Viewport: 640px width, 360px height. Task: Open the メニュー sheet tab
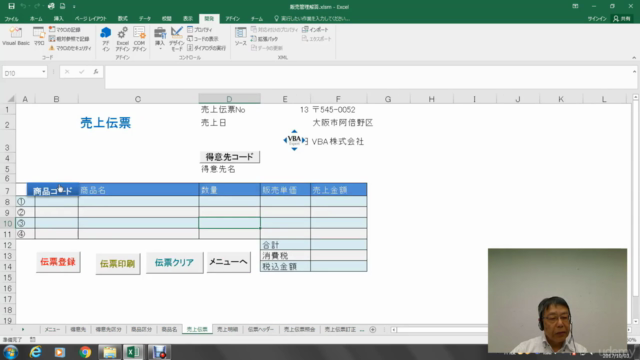coord(52,329)
